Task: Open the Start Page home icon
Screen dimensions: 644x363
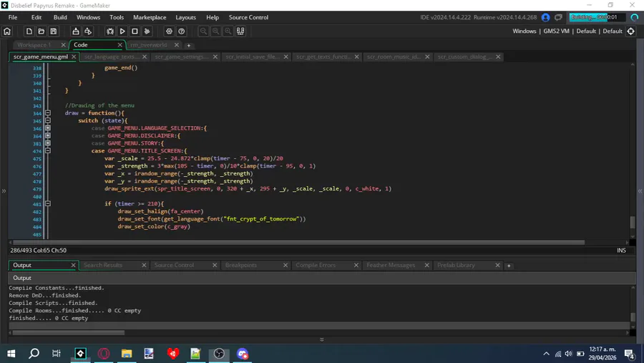Action: pos(7,32)
